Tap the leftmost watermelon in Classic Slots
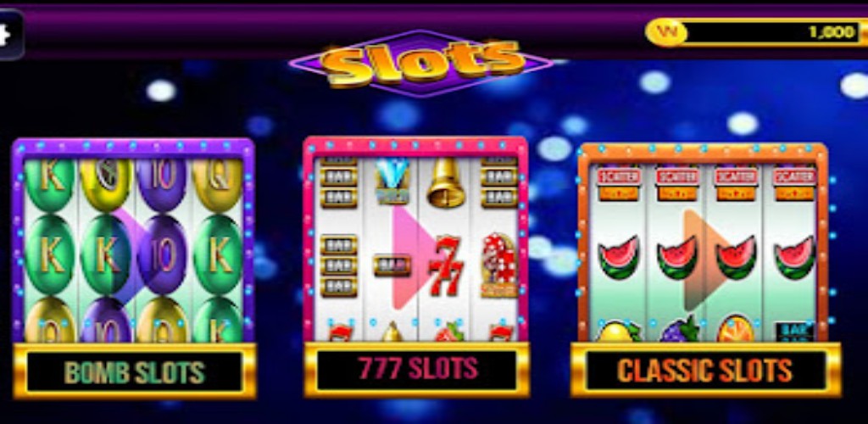868x424 pixels. (619, 258)
